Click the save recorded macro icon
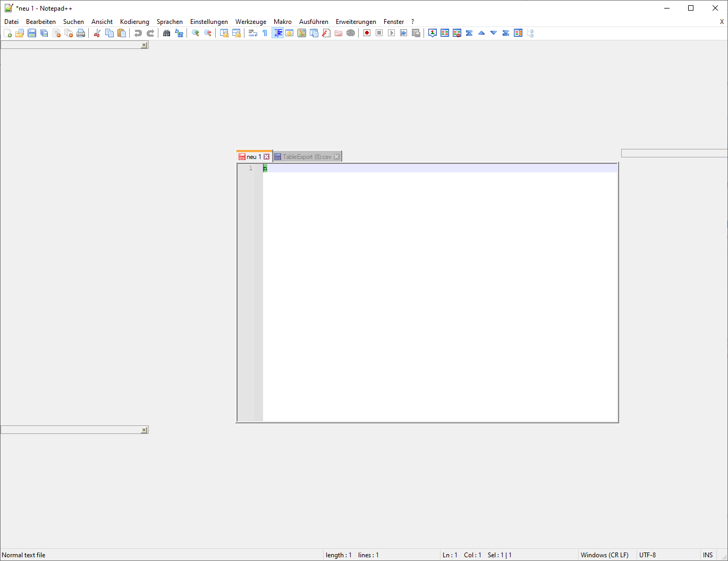Screen dimensions: 728x561 coord(416,33)
